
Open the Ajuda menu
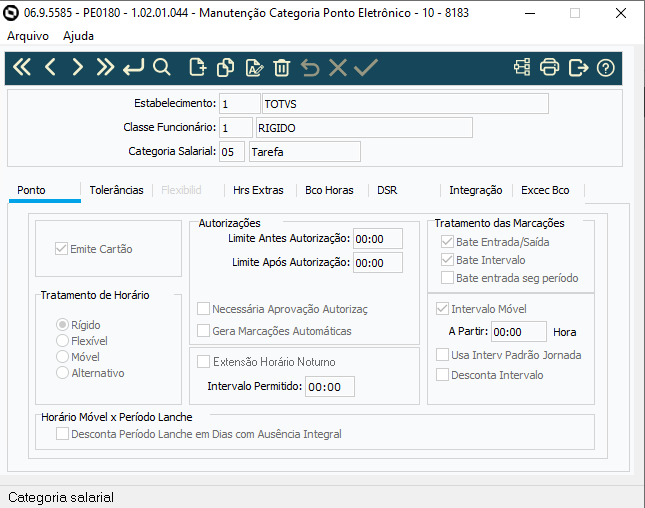pos(78,36)
